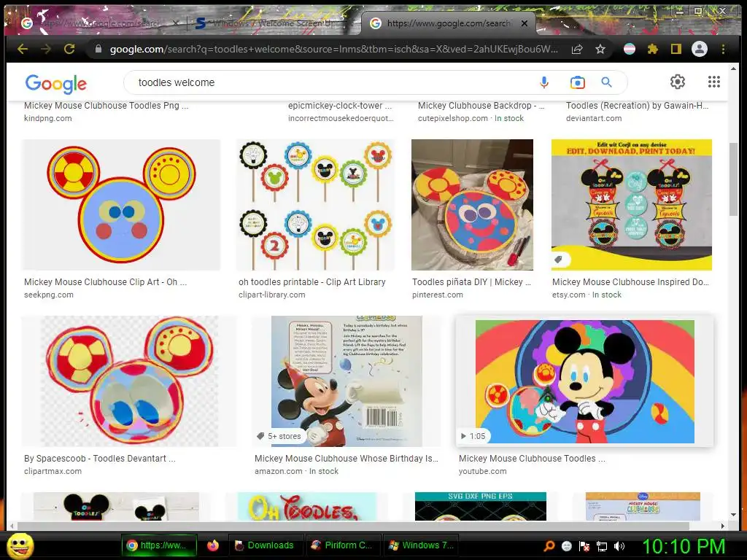Click the browser forward arrow

[x=46, y=49]
